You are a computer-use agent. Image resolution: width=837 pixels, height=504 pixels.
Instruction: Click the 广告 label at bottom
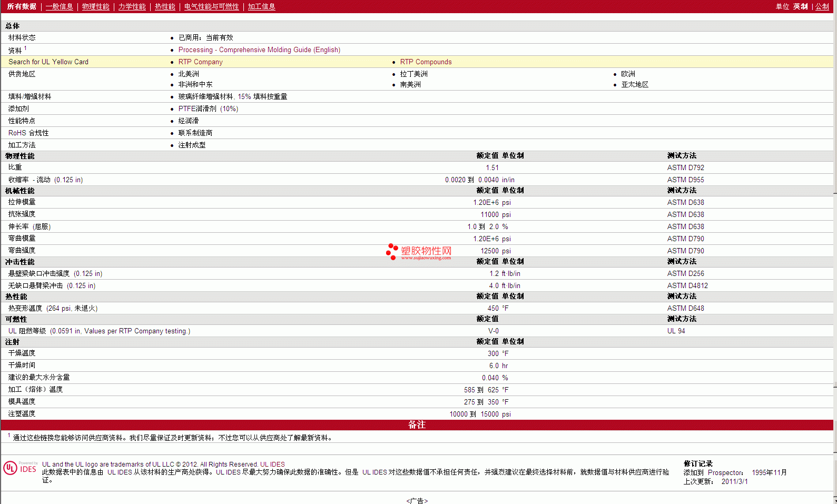pyautogui.click(x=417, y=500)
